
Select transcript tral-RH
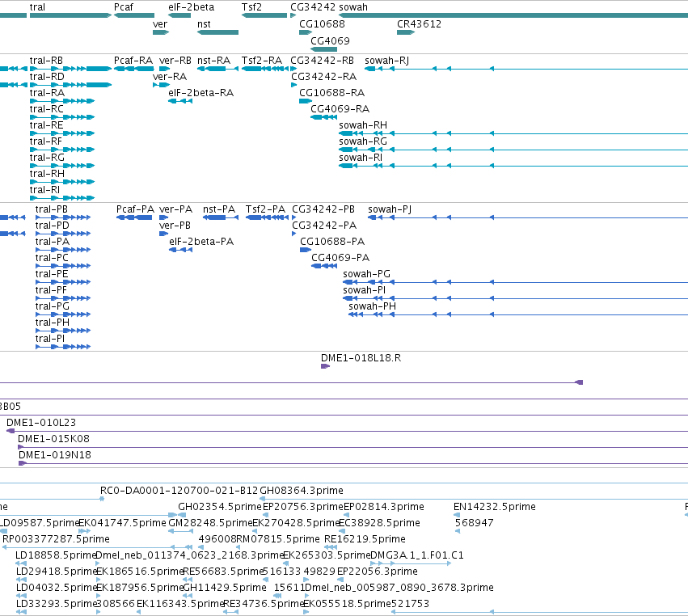click(x=47, y=174)
